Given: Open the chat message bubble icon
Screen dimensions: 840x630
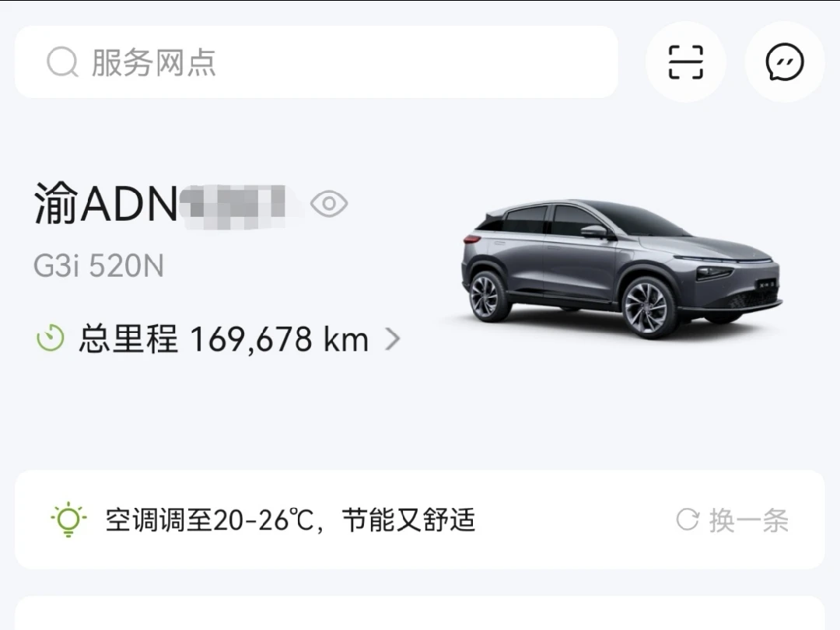Looking at the screenshot, I should (x=785, y=62).
